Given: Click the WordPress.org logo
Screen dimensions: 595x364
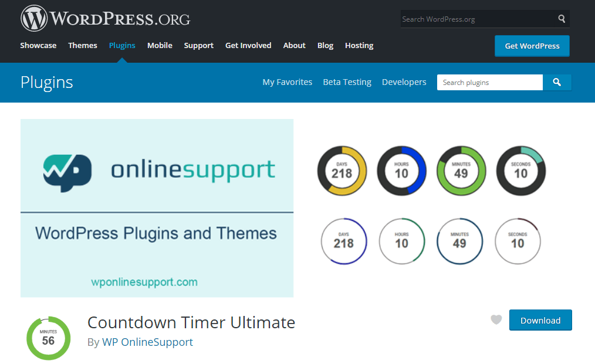Looking at the screenshot, I should coord(106,18).
